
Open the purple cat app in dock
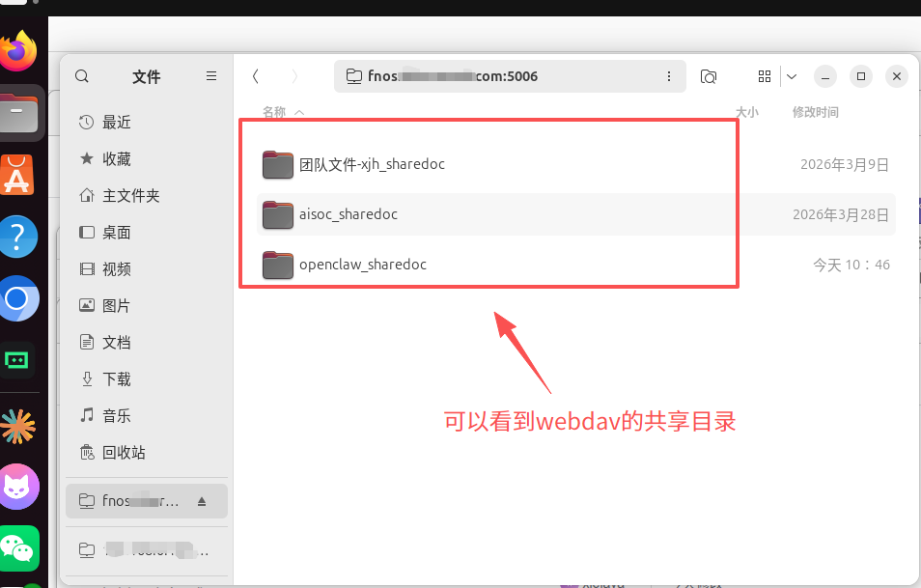tap(18, 487)
